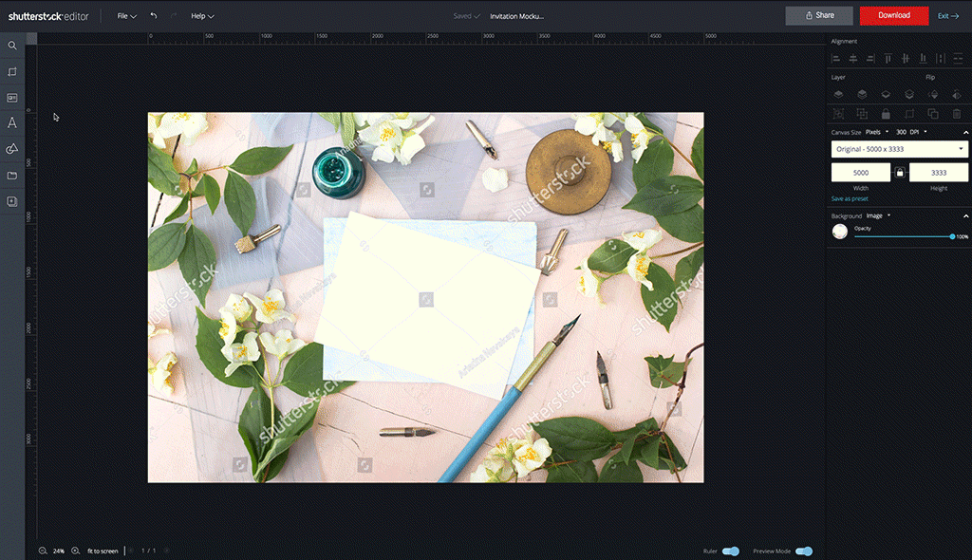
Task: Open the Add Image tool at sidebar bottom
Action: pyautogui.click(x=12, y=201)
